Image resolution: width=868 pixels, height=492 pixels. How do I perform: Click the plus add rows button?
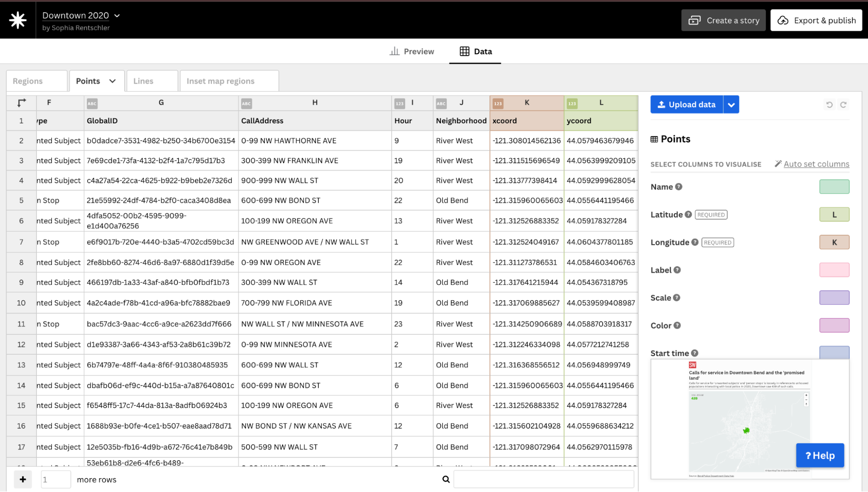pos(23,479)
